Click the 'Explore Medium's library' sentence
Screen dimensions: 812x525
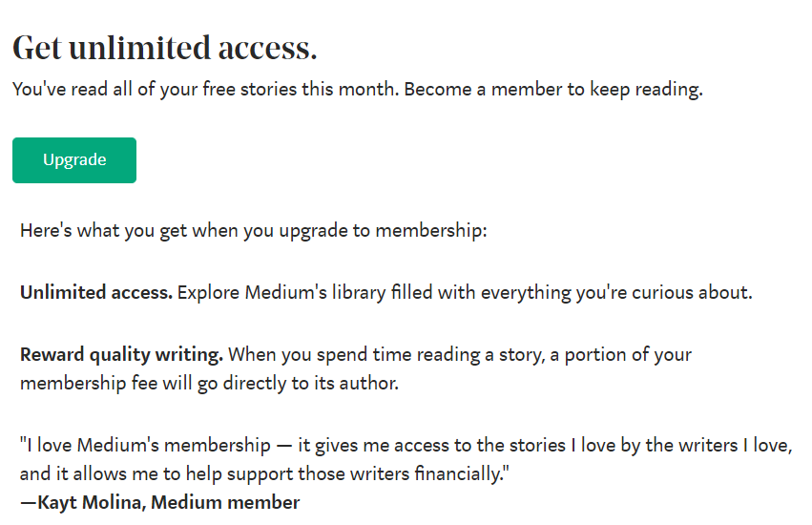(x=465, y=293)
